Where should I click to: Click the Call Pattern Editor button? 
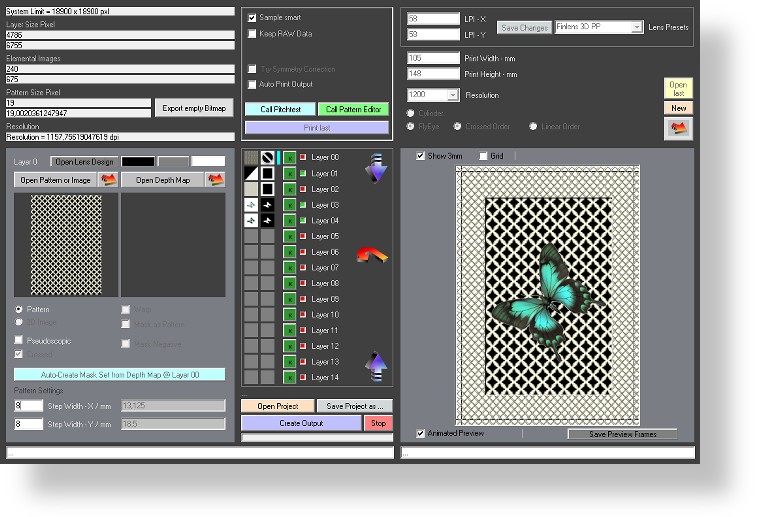coord(353,109)
